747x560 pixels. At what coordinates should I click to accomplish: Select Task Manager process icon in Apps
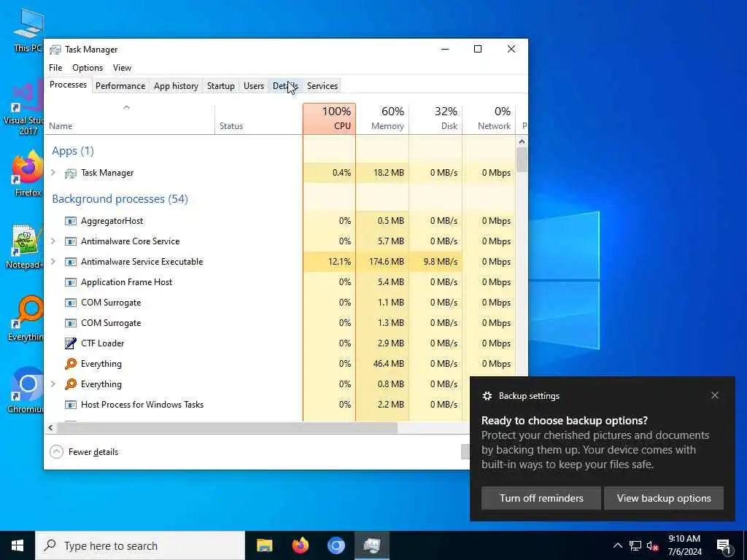pyautogui.click(x=71, y=174)
